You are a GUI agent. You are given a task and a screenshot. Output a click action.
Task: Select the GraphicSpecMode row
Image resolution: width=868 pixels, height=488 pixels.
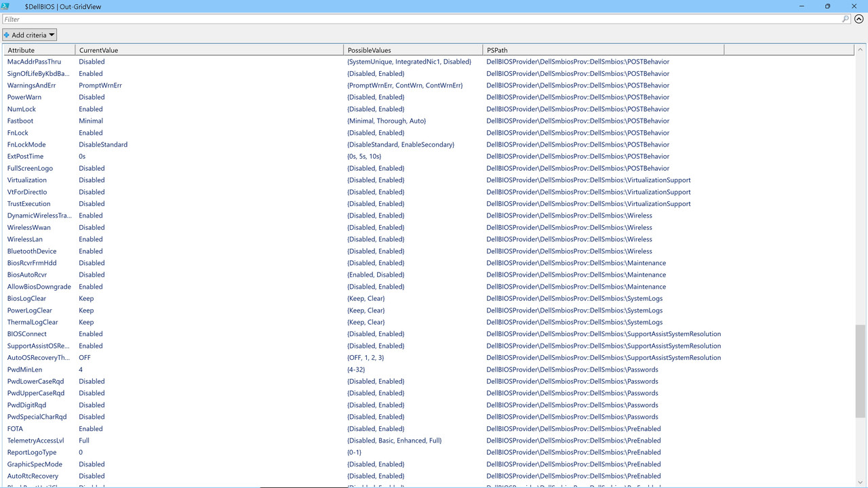429,464
